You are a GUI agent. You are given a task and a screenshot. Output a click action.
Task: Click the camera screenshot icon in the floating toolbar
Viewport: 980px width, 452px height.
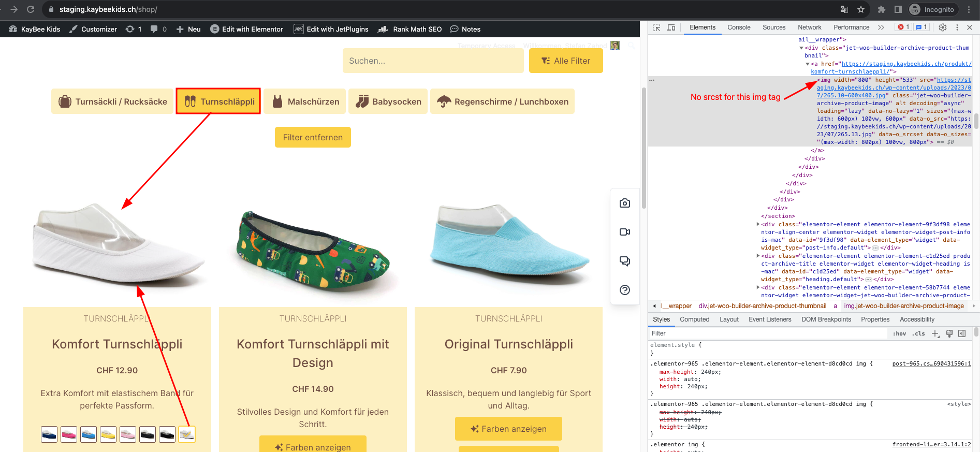(625, 203)
